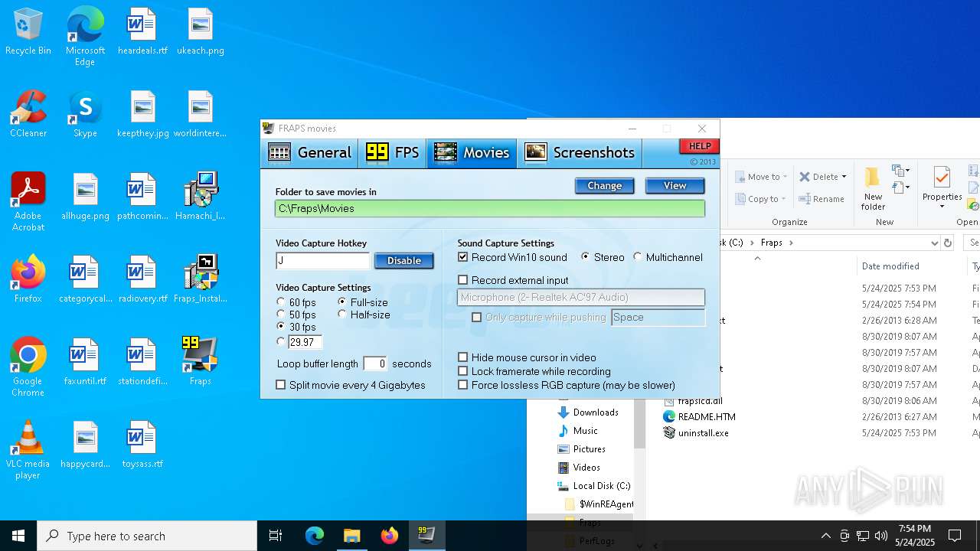Open the General tab in Fraps
The image size is (980, 551).
(310, 153)
